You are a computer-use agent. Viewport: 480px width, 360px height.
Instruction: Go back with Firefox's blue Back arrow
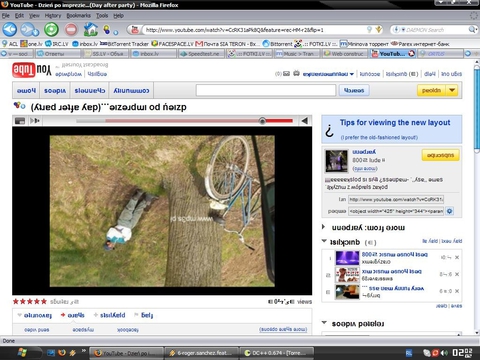pyautogui.click(x=10, y=30)
